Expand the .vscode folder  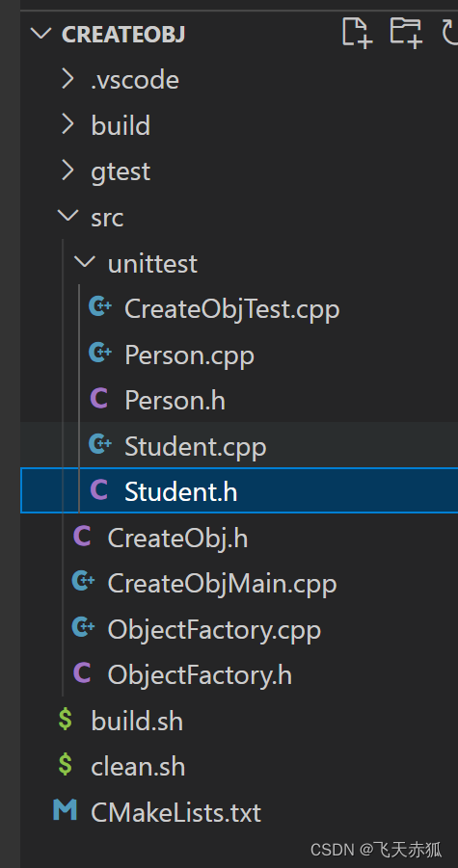click(x=67, y=79)
